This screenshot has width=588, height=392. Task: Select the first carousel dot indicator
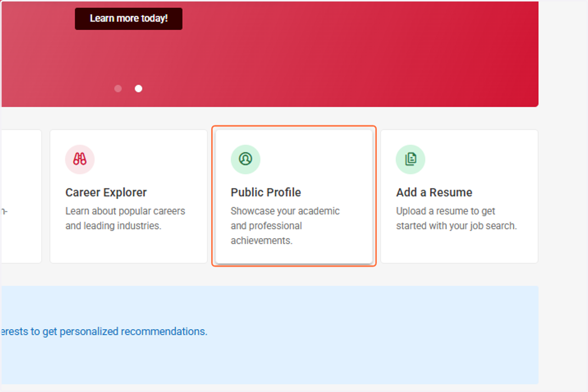[x=118, y=89]
